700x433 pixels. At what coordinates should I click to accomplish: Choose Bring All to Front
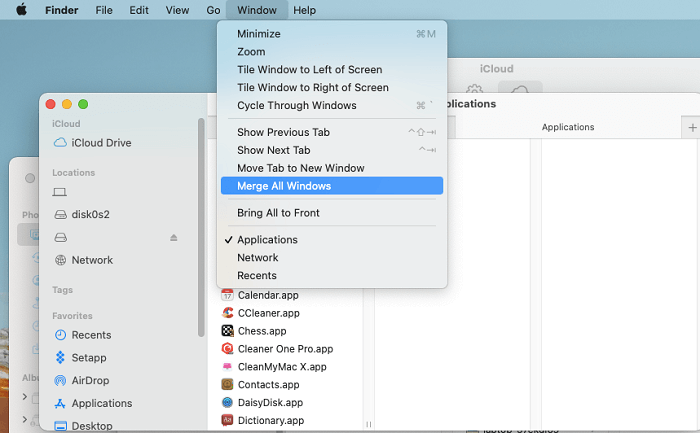pos(332,213)
